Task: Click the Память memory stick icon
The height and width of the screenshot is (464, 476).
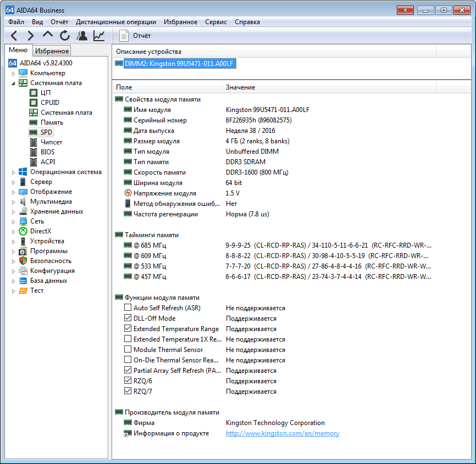Action: 34,122
